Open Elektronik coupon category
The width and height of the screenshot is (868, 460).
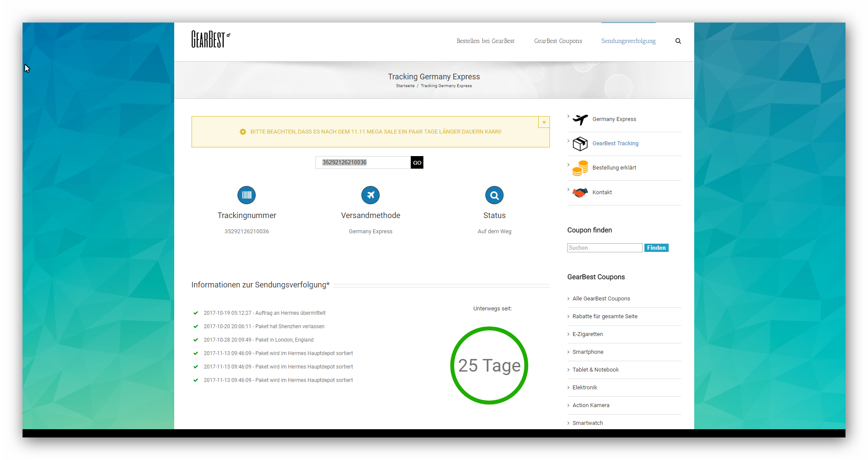pos(585,388)
